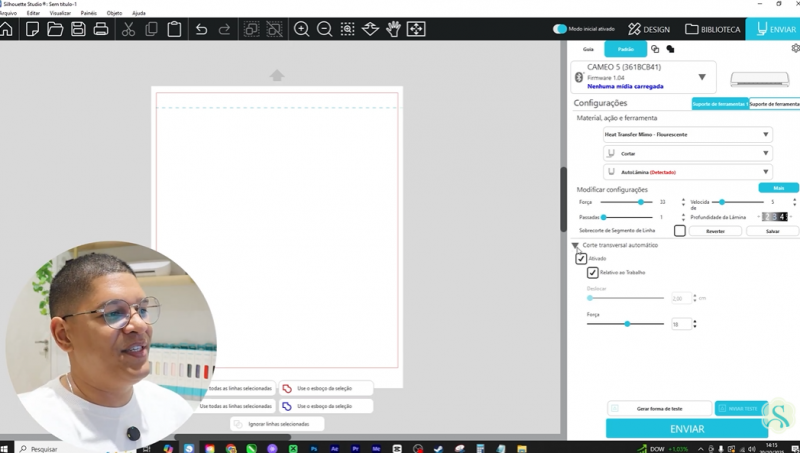Undo the last action
Viewport: 800px width, 453px height.
point(201,30)
